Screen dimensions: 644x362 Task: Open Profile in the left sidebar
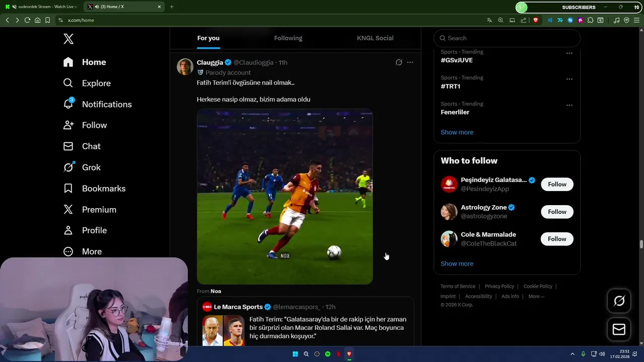tap(85, 230)
